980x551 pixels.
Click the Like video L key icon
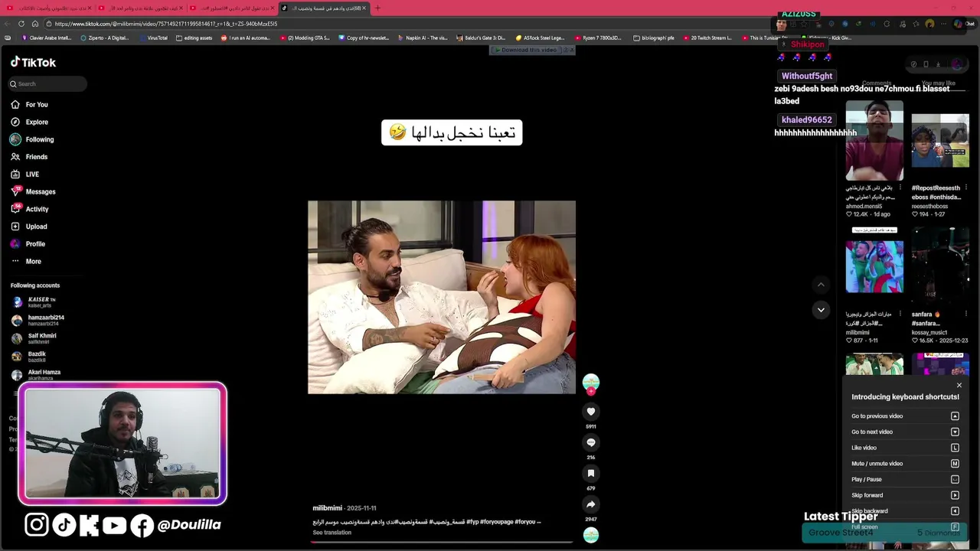pos(955,448)
